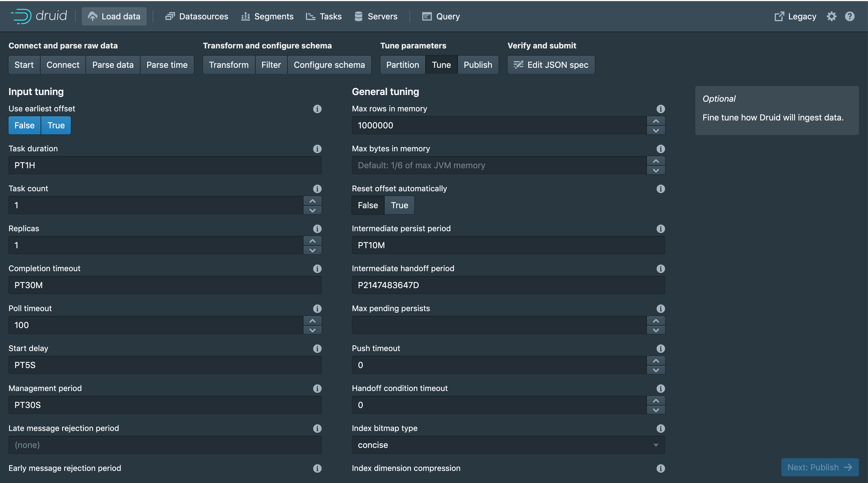Decrement Task count value
This screenshot has width=868, height=483.
(x=312, y=210)
